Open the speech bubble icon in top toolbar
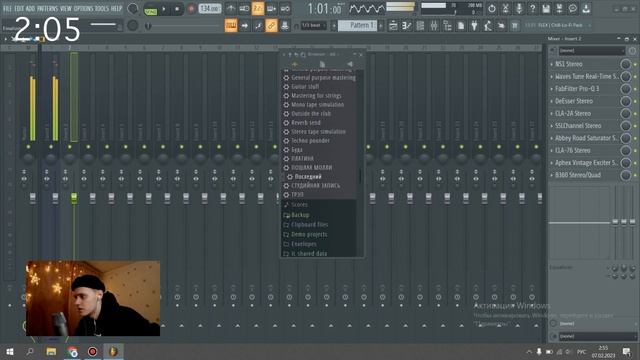640x360 pixels. point(573,8)
